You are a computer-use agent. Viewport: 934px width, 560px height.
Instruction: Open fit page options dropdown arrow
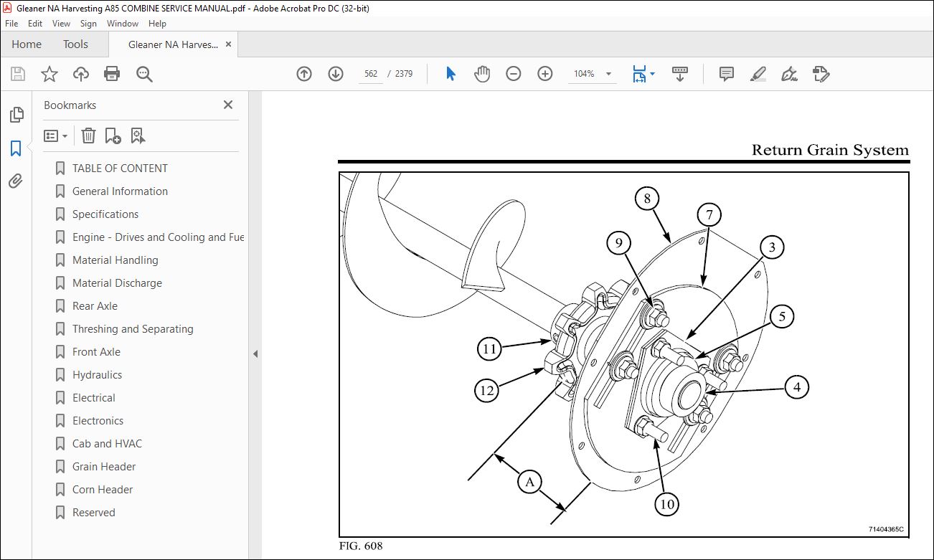pyautogui.click(x=652, y=74)
